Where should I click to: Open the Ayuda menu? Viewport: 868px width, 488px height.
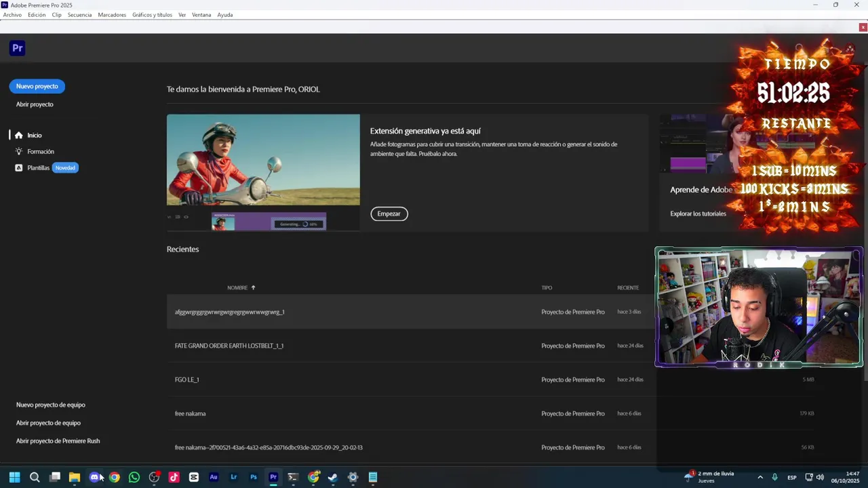coord(225,15)
